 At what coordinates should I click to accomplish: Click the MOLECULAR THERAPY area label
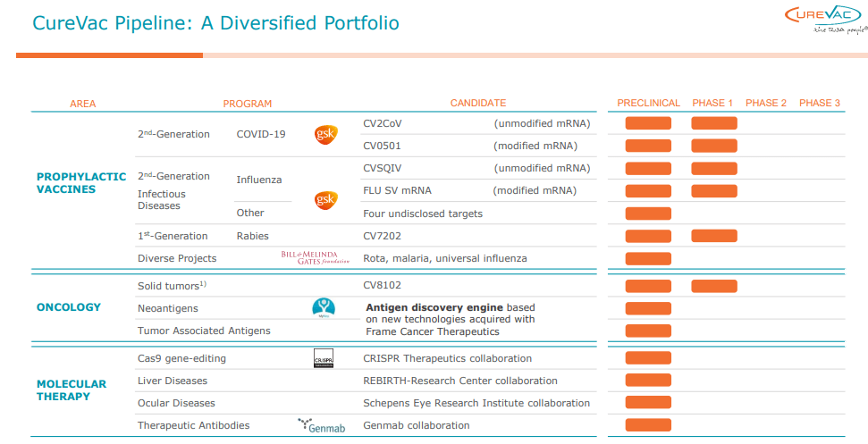72,390
